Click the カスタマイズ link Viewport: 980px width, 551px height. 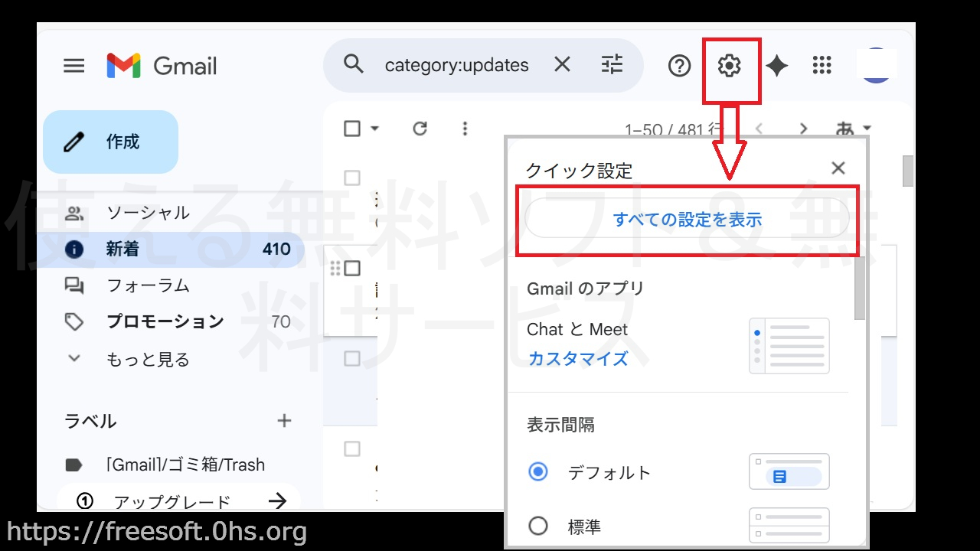(578, 358)
